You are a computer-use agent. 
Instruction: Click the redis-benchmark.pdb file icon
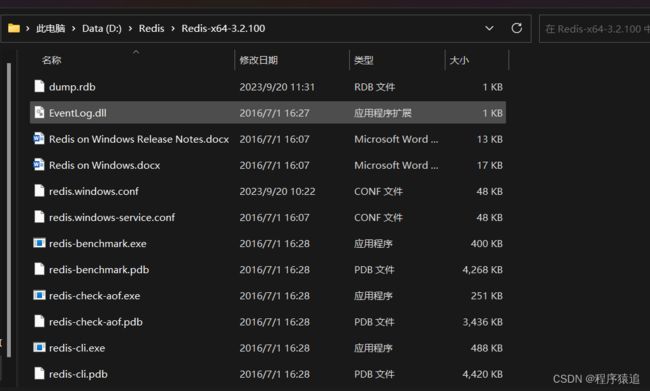pos(39,269)
